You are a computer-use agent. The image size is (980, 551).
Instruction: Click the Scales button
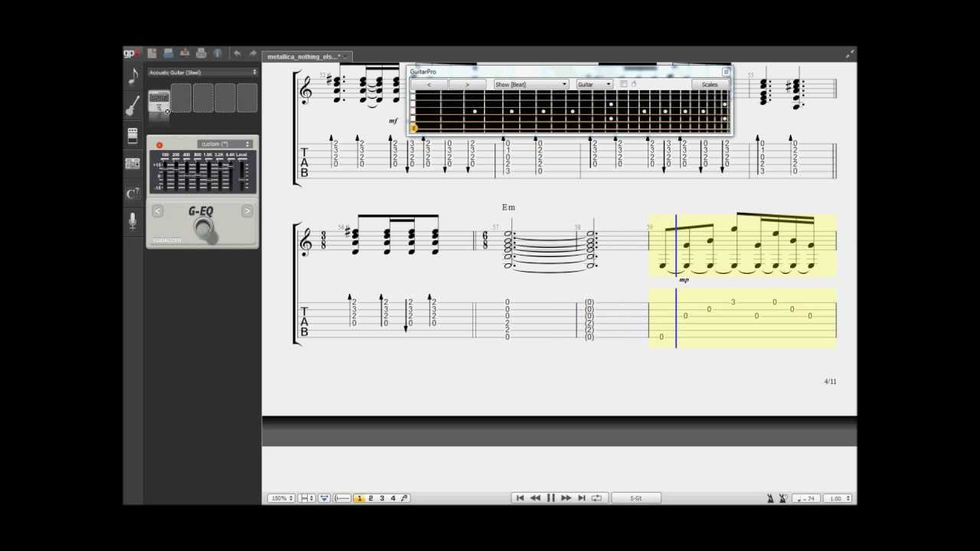(710, 84)
